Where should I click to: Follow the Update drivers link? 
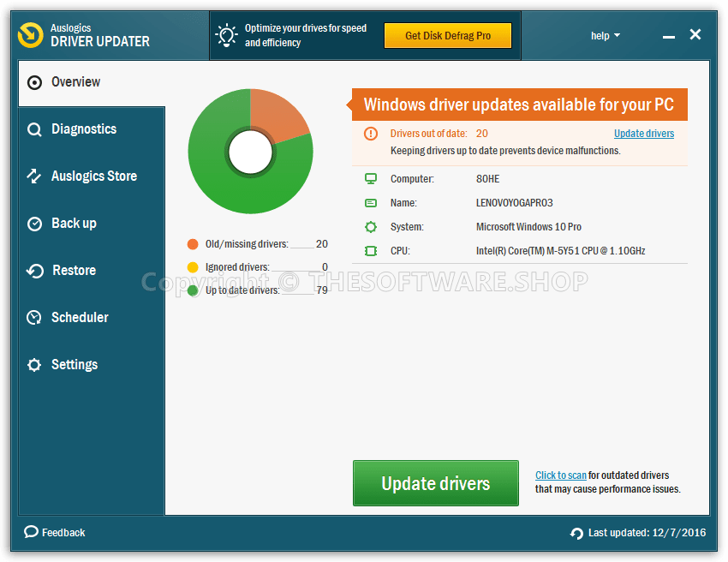(x=644, y=134)
